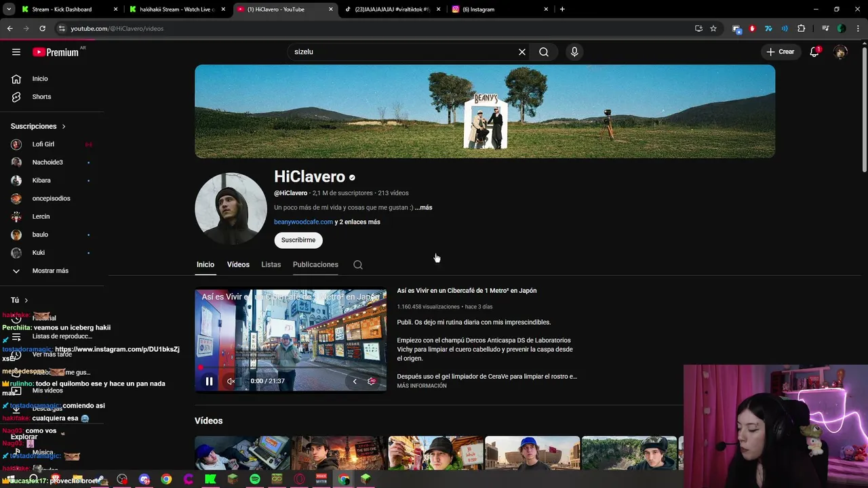Expand video description 'MÁS INFORMACIÓN'
The height and width of the screenshot is (488, 868).
pyautogui.click(x=422, y=386)
